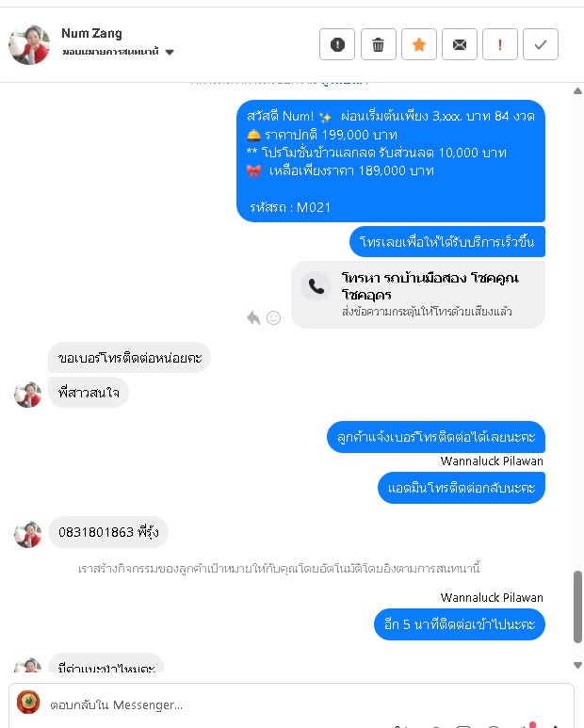Mark conversation done with checkmark button

pos(541,44)
